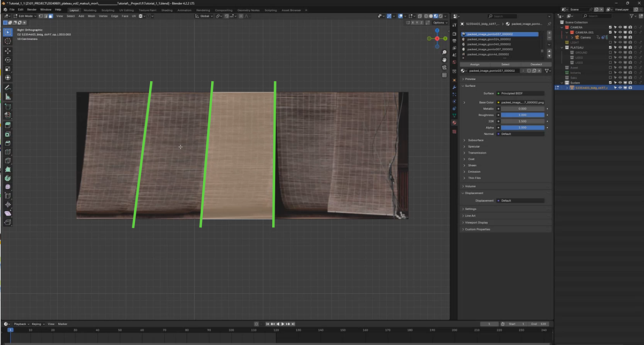Viewport: 644px width, 345px height.
Task: Open the Render menu
Action: pyautogui.click(x=32, y=10)
